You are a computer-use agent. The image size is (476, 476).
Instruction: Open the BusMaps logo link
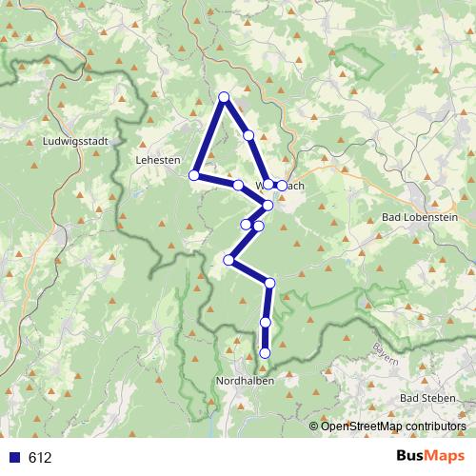pos(430,456)
